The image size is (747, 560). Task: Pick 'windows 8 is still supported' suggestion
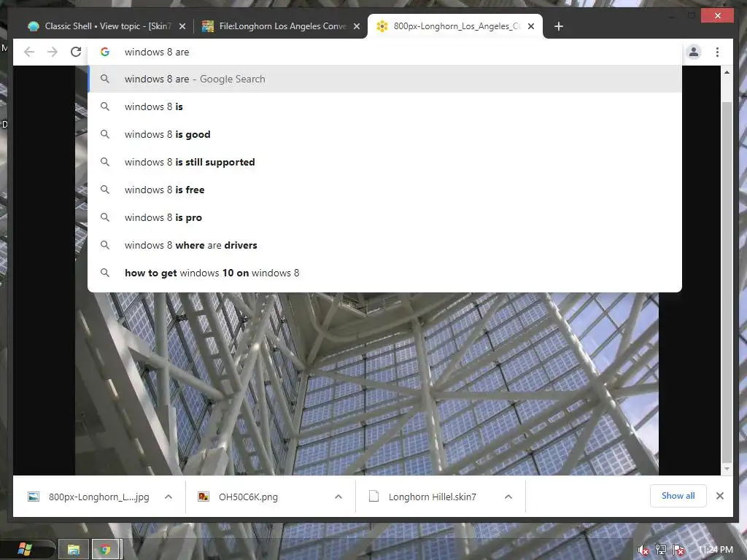click(x=385, y=162)
